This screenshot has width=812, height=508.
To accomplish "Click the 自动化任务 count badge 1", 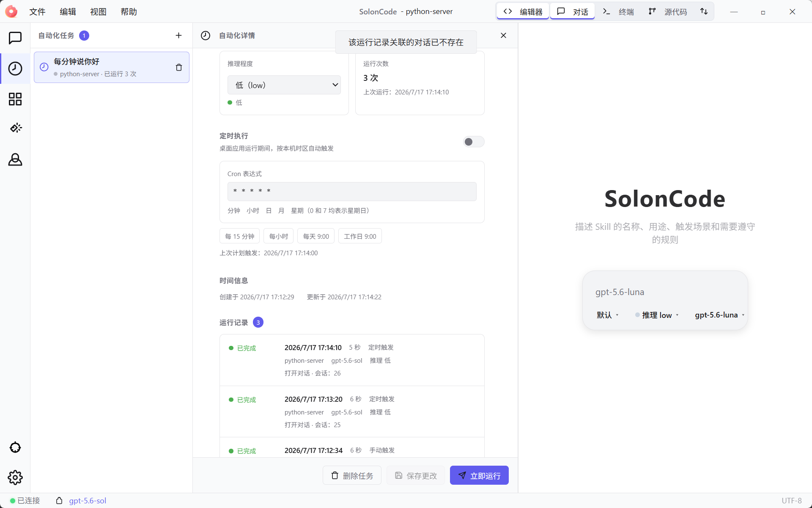I will point(84,36).
